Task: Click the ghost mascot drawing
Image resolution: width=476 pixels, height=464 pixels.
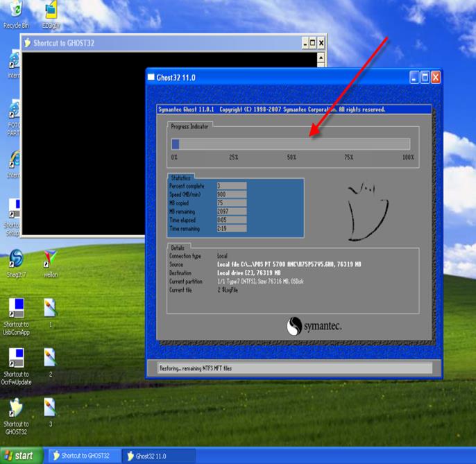Action: (x=368, y=212)
